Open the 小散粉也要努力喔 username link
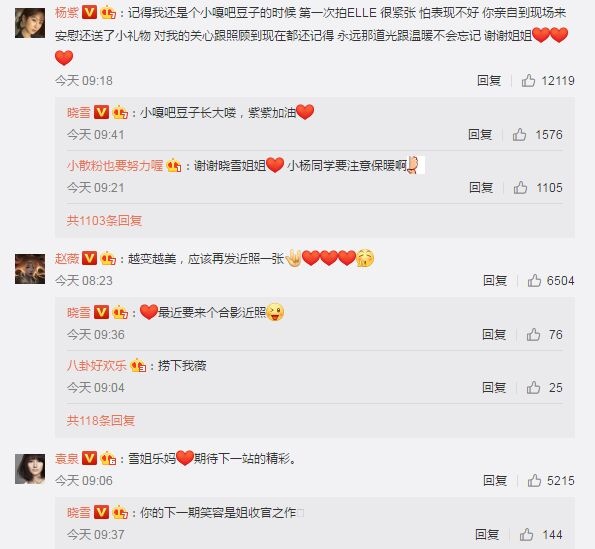Image resolution: width=595 pixels, height=549 pixels. [115, 165]
